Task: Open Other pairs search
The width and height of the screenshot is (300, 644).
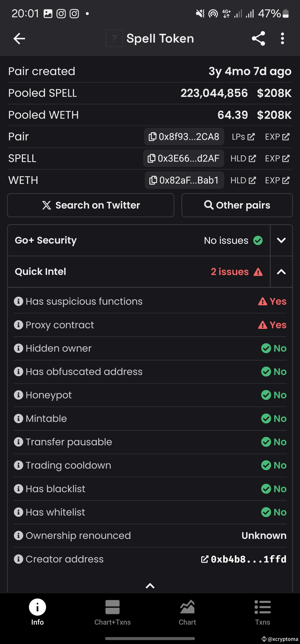Action: pos(236,205)
